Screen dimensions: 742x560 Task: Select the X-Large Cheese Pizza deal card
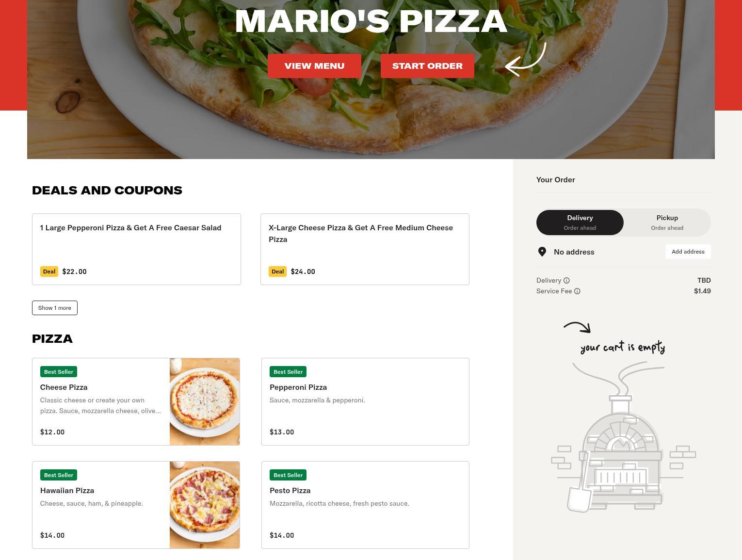pyautogui.click(x=365, y=249)
